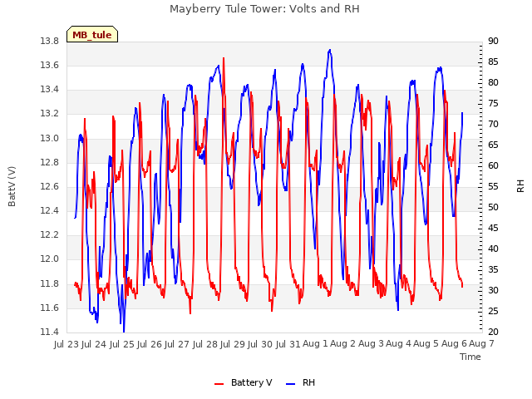Click the 40 right axis tick label
Screen dimensions: 532x399
493,249
